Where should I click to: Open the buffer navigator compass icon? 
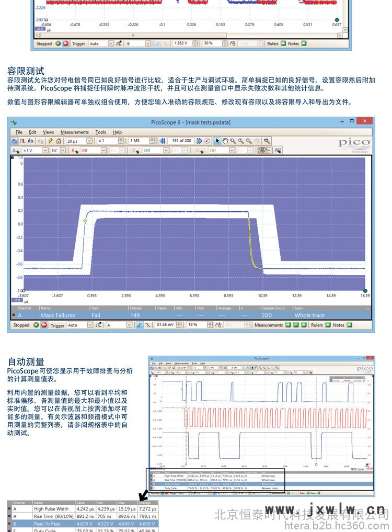[x=207, y=141]
